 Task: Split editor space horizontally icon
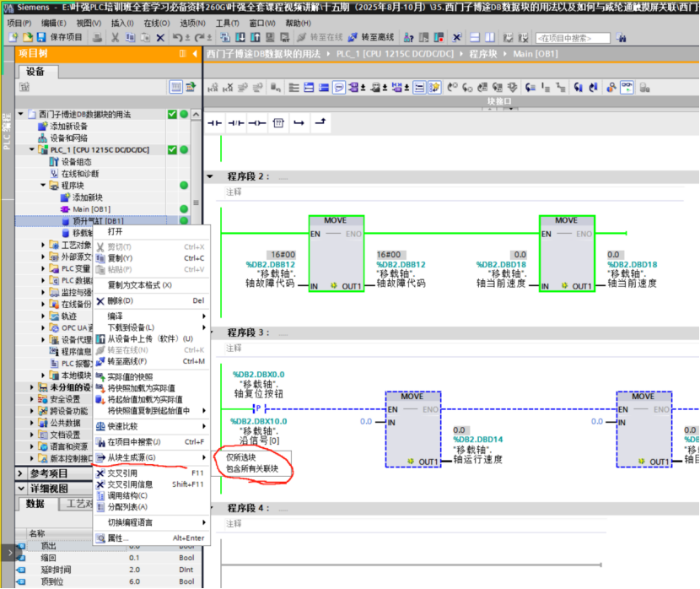(475, 37)
